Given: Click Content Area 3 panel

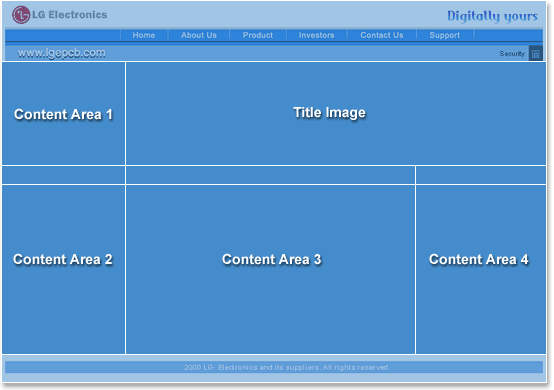Looking at the screenshot, I should tap(270, 269).
